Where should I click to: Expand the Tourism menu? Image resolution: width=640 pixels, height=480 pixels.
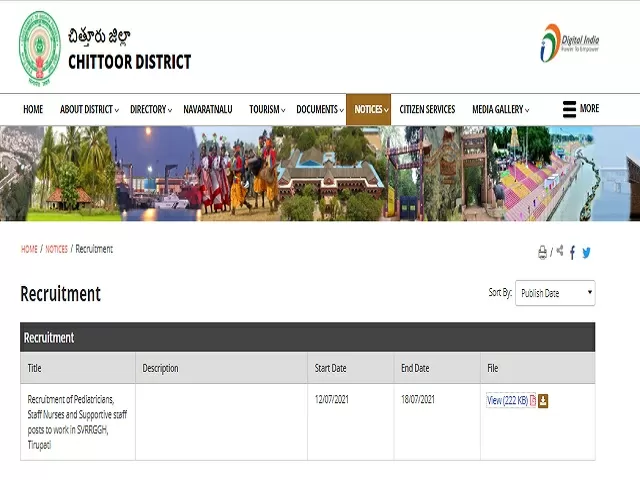266,110
